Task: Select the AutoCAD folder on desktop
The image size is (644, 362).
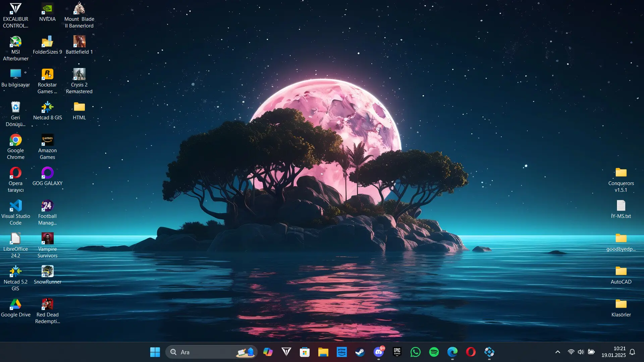Action: pyautogui.click(x=621, y=275)
